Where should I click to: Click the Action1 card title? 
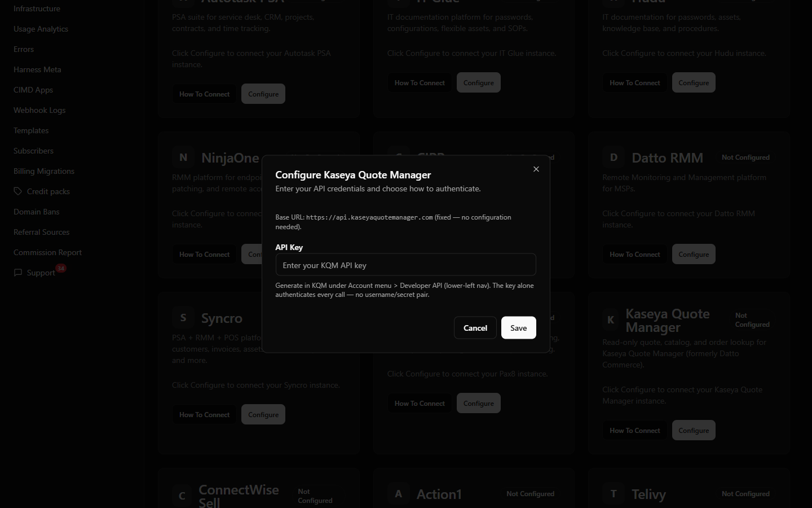pos(439,494)
